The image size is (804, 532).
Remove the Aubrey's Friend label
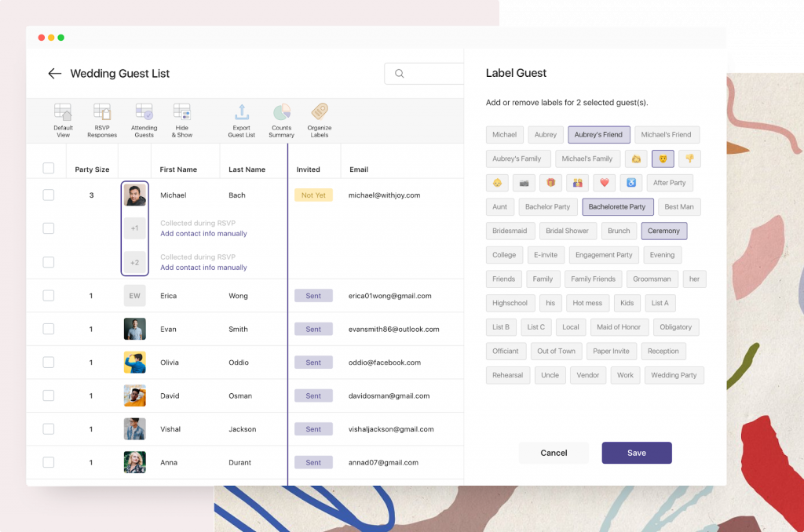[x=598, y=135]
